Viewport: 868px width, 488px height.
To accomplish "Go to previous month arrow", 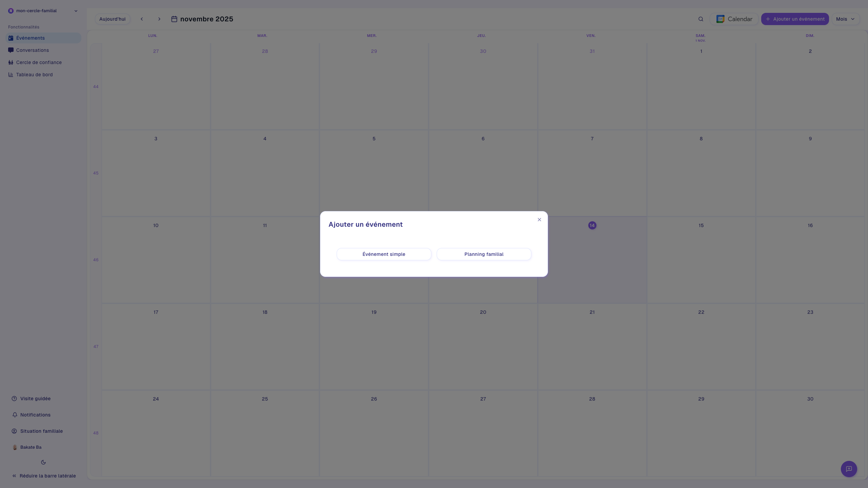I will coord(142,19).
